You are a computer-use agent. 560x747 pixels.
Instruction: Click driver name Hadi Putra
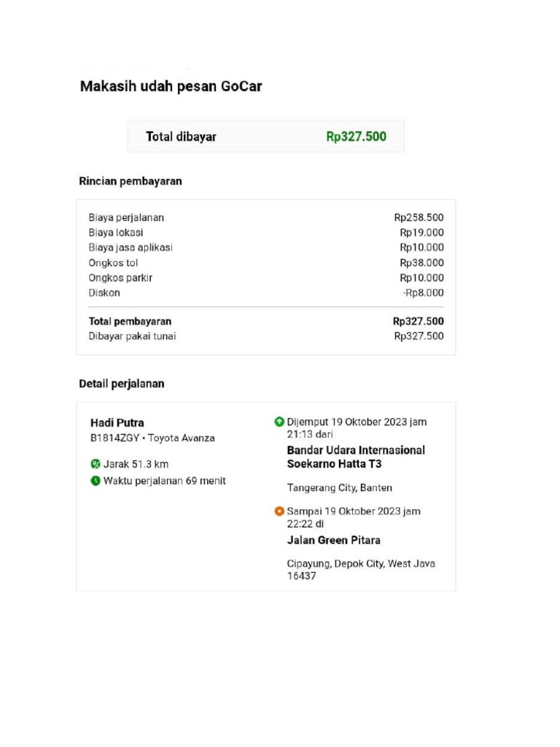(117, 422)
